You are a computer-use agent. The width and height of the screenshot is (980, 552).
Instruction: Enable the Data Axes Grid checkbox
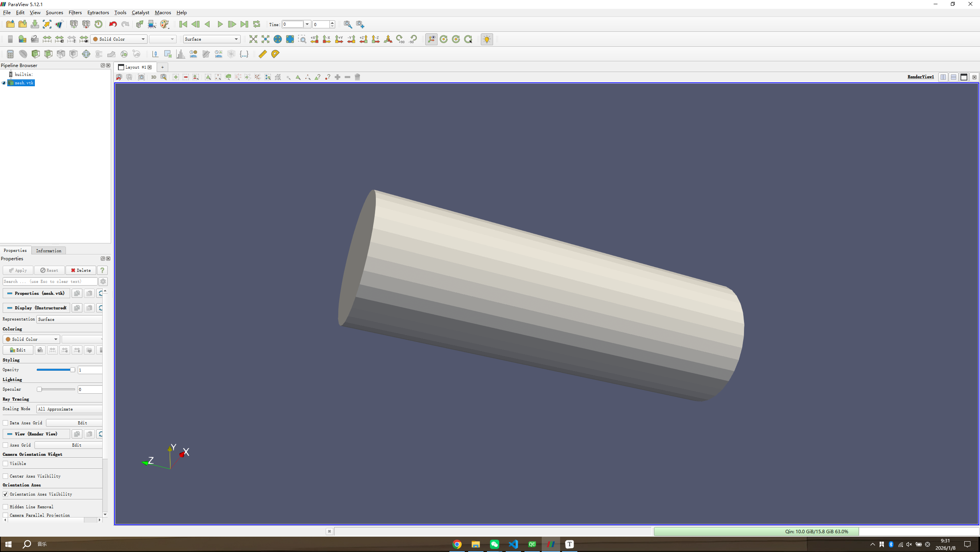pos(5,423)
